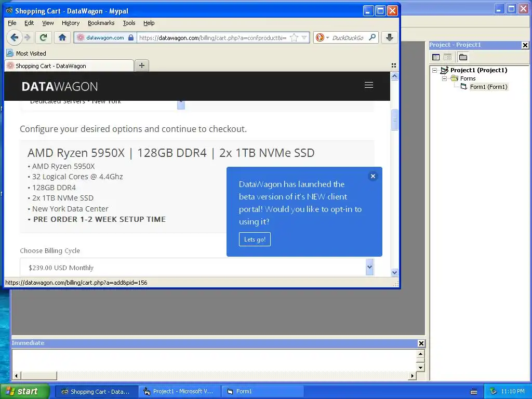The image size is (532, 399).
Task: Click Immediate window scroll left arrow
Action: coord(16,376)
